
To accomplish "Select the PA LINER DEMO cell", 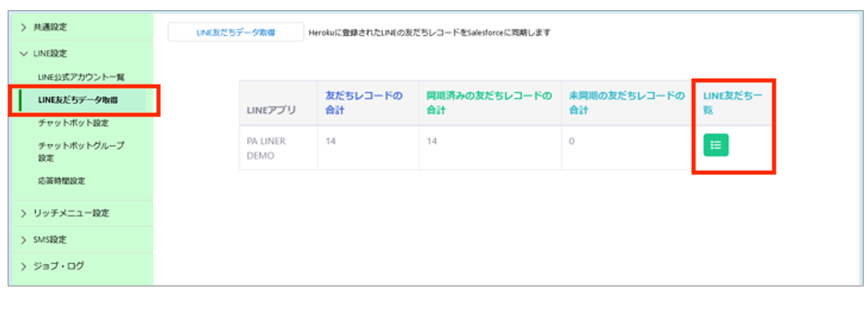I will [278, 147].
